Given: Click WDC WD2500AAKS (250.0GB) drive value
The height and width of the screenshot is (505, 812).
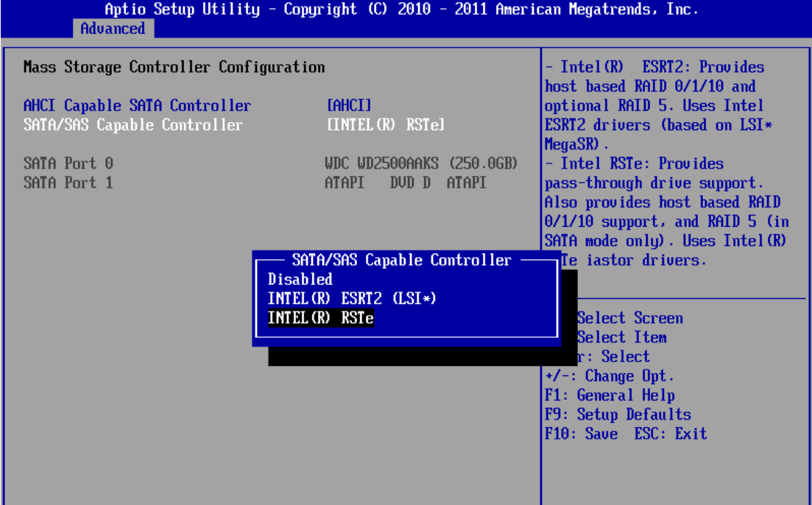Looking at the screenshot, I should pos(421,163).
